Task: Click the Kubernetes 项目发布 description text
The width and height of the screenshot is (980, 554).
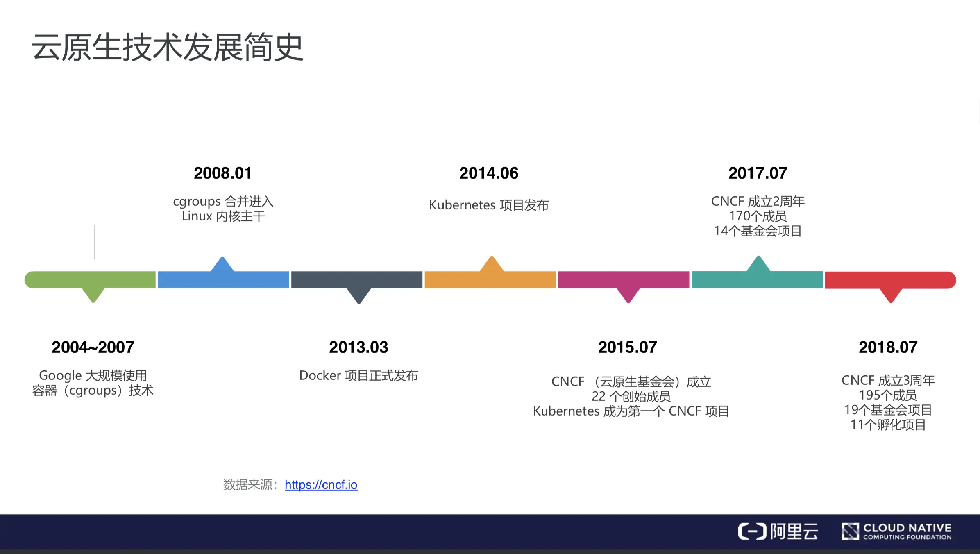Action: click(489, 205)
